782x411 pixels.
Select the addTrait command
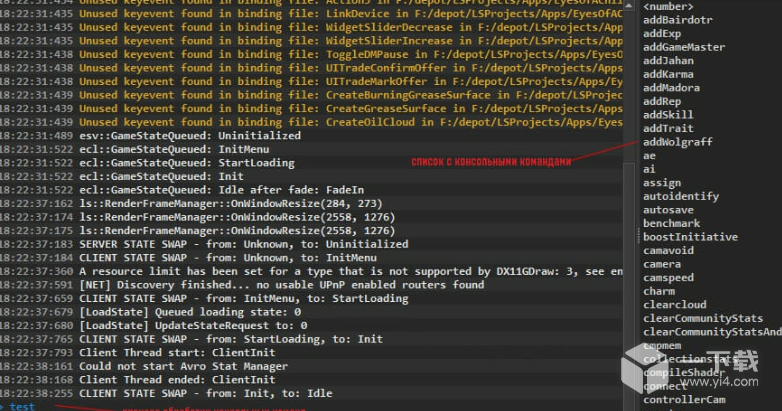668,128
